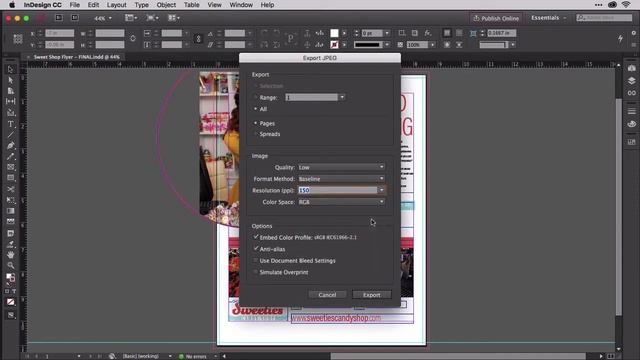The image size is (640, 360).
Task: Select the Hand tool
Action: (x=11, y=255)
